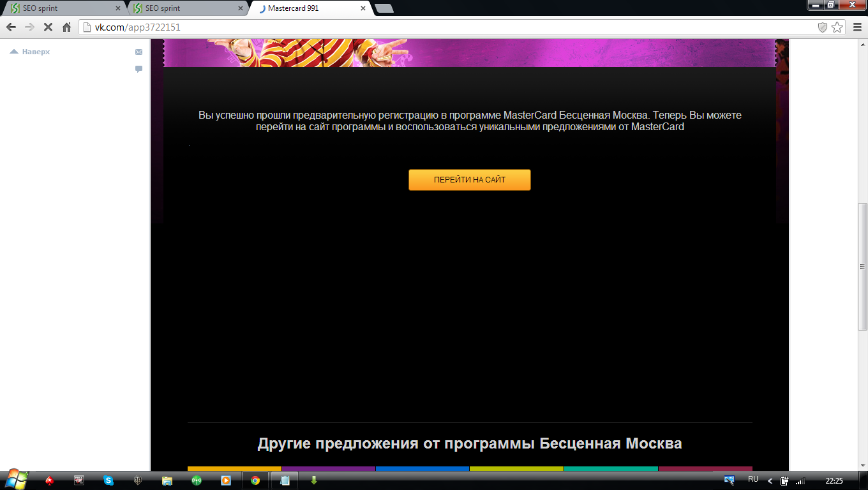
Task: Go back with the browser back arrow
Action: [11, 27]
